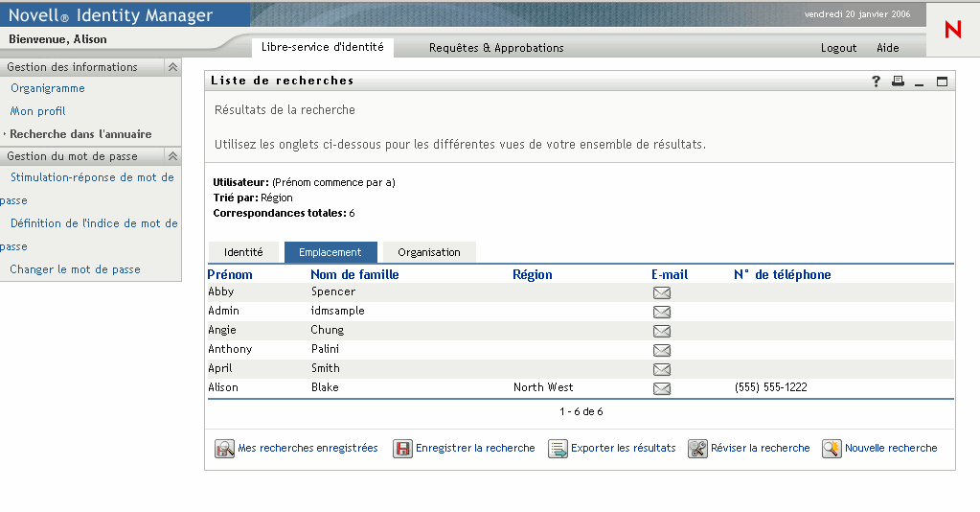Click the revise search tools icon

click(x=697, y=449)
